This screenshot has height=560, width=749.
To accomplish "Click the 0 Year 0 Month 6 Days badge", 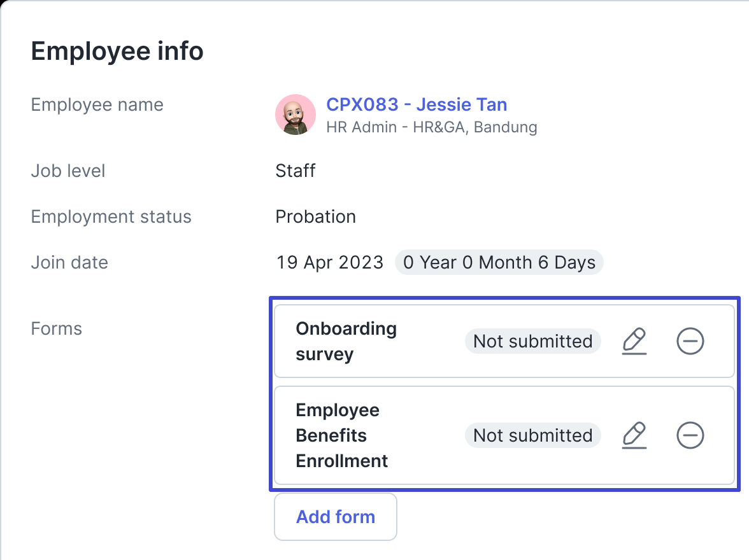I will pyautogui.click(x=499, y=262).
